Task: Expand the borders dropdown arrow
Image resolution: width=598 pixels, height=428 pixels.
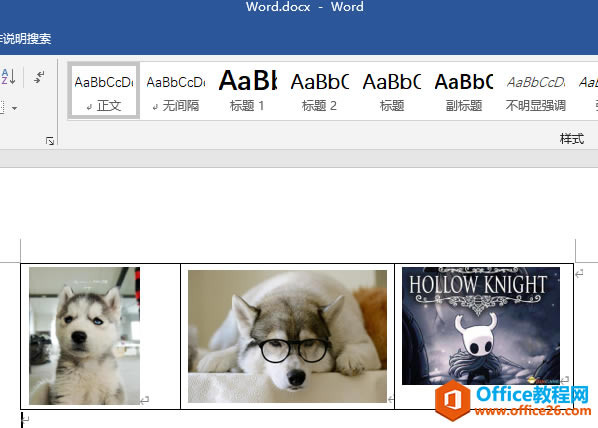Action: (x=14, y=108)
